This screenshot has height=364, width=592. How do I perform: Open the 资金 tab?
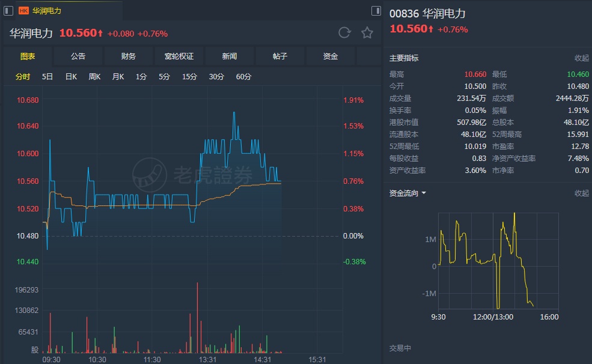[x=331, y=56]
